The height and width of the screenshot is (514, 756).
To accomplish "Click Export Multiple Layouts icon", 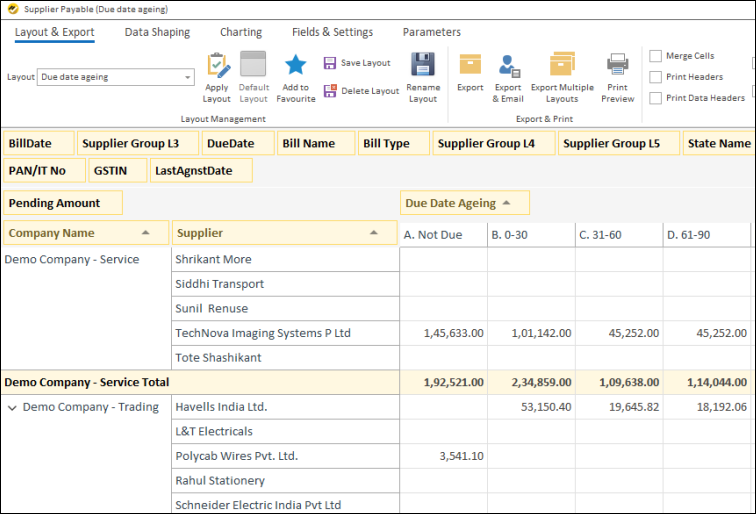I will click(562, 66).
